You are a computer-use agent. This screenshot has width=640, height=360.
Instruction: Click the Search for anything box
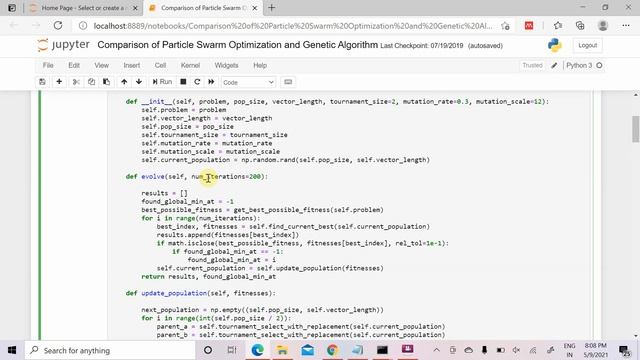click(x=110, y=350)
